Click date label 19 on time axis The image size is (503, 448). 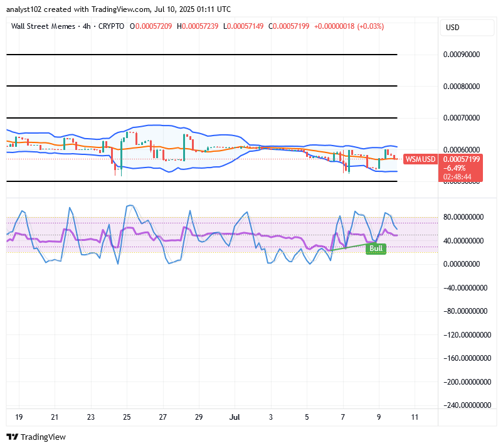click(19, 417)
